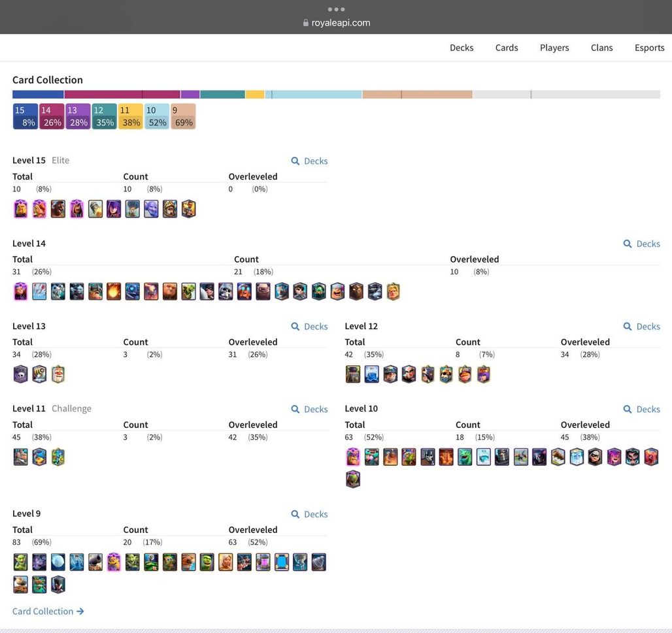Image resolution: width=672 pixels, height=633 pixels.
Task: Select the Overleveled value 45 under Level 10
Action: (x=565, y=437)
